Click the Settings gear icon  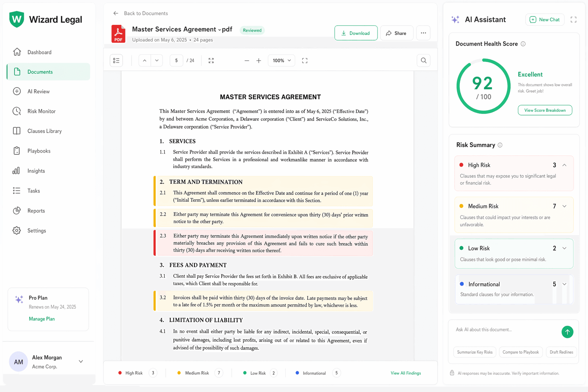coord(16,230)
